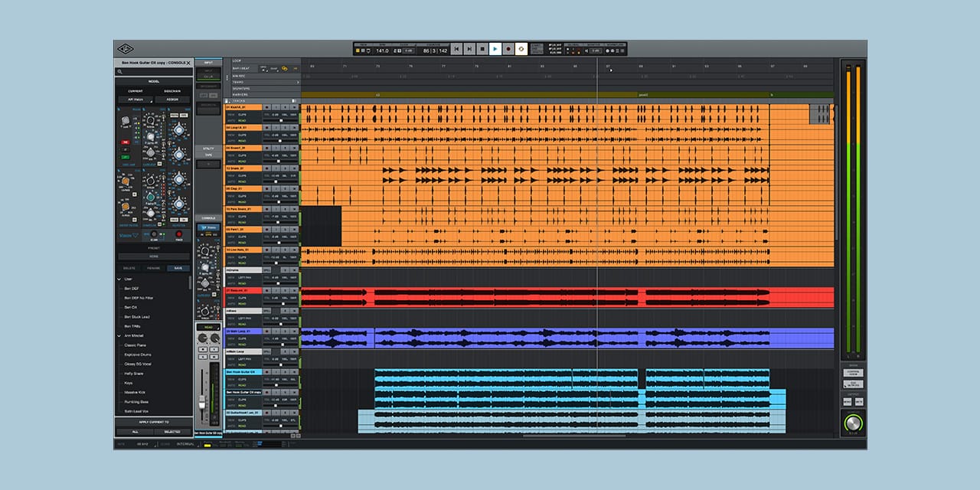Stop playback with the Stop transport button

(x=482, y=48)
